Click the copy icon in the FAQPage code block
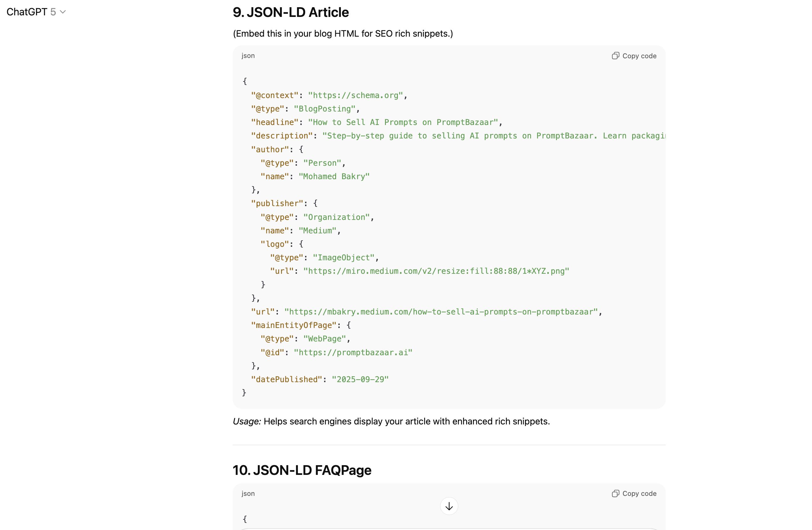Image resolution: width=812 pixels, height=530 pixels. [x=616, y=493]
